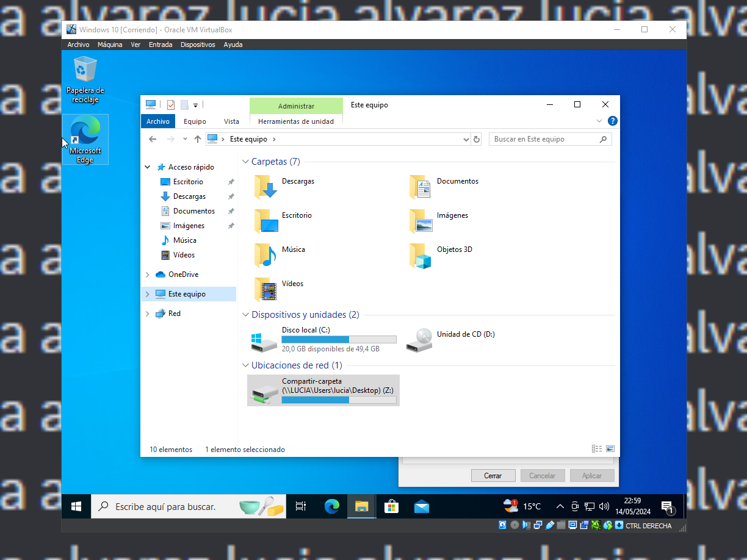747x560 pixels.
Task: Click the VirtualBox optical drive status icon
Action: 514,525
